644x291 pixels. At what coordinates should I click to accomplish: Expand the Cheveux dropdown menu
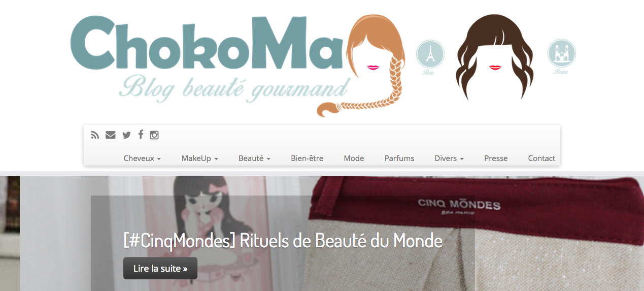(x=142, y=158)
